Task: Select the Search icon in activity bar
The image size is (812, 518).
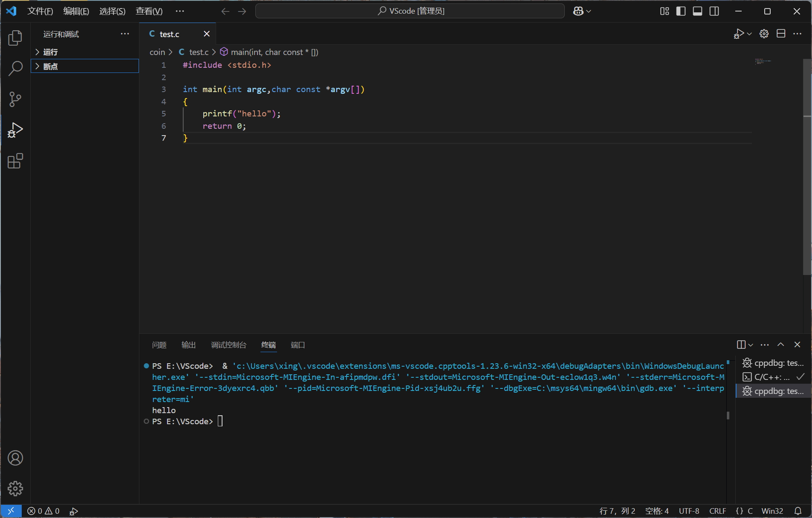Action: [15, 68]
